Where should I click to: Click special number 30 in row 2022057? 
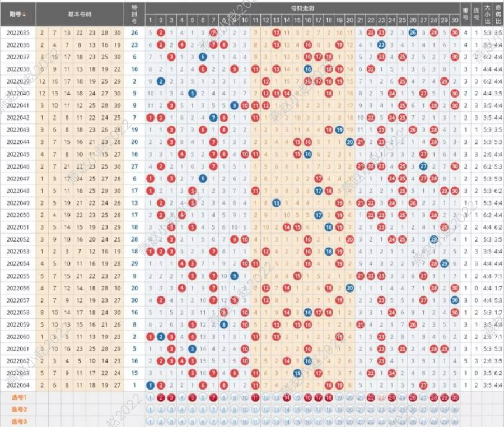point(134,300)
